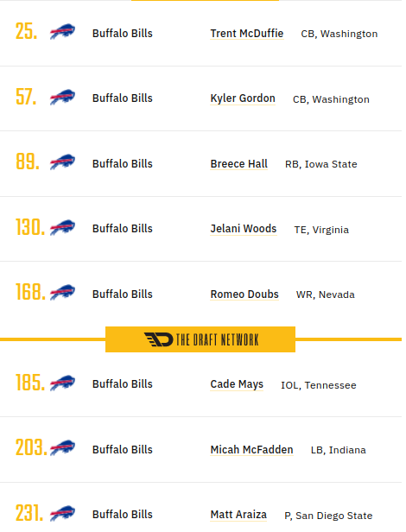
Task: Click the Bills logo beside pick 231
Action: coord(63,513)
